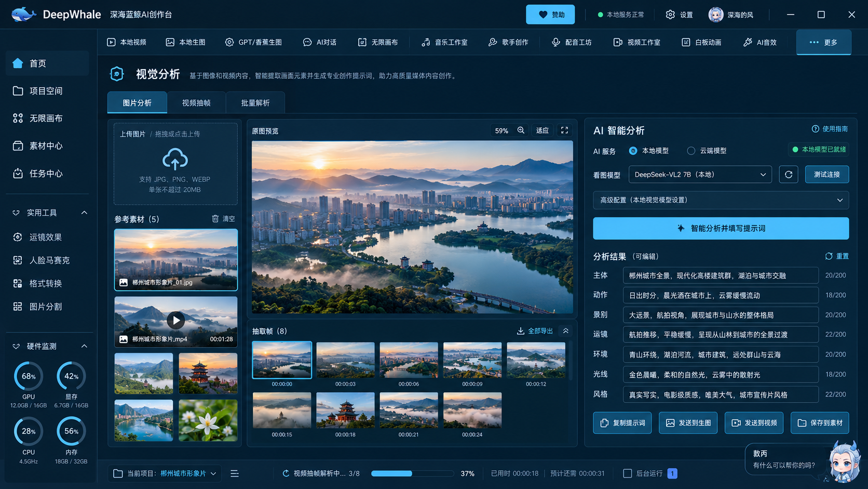Click the 复制提示词 button

click(622, 423)
